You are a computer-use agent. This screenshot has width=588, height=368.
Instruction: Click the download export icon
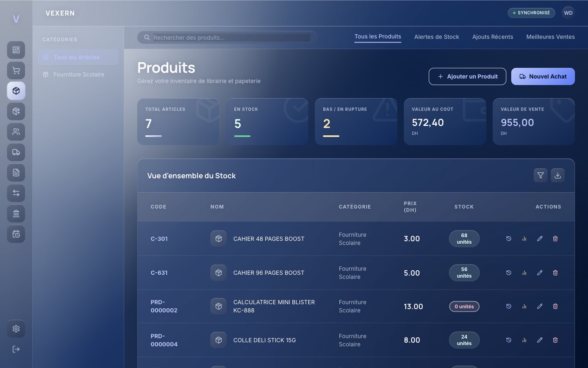558,175
